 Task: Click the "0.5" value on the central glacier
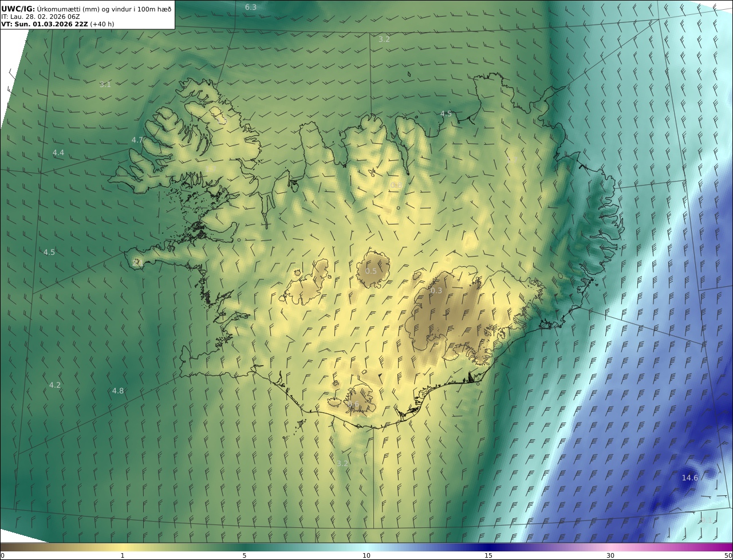(371, 271)
